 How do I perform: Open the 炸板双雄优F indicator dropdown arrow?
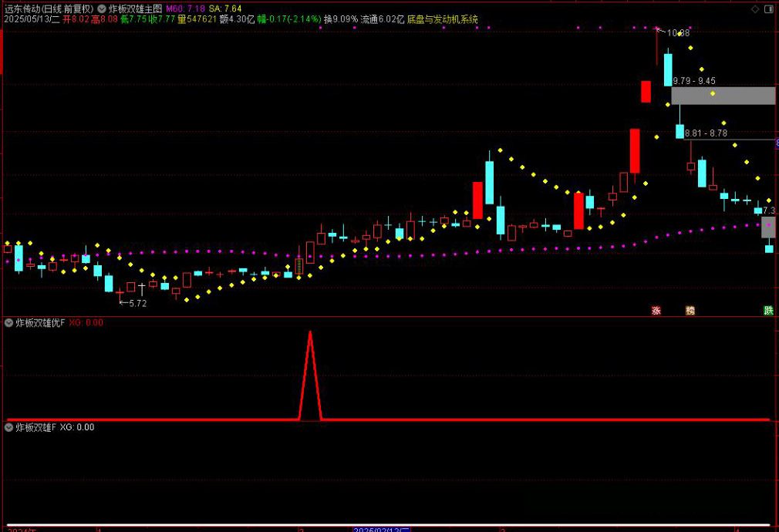click(9, 322)
